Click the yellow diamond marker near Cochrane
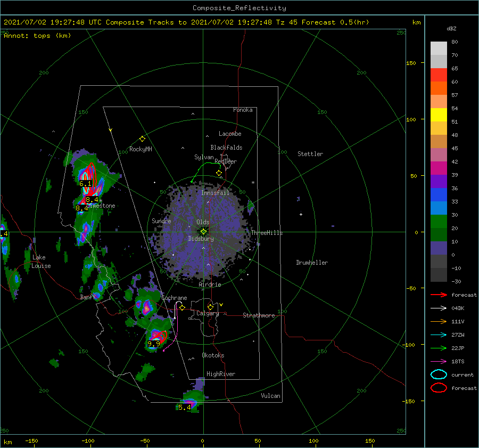 click(183, 308)
